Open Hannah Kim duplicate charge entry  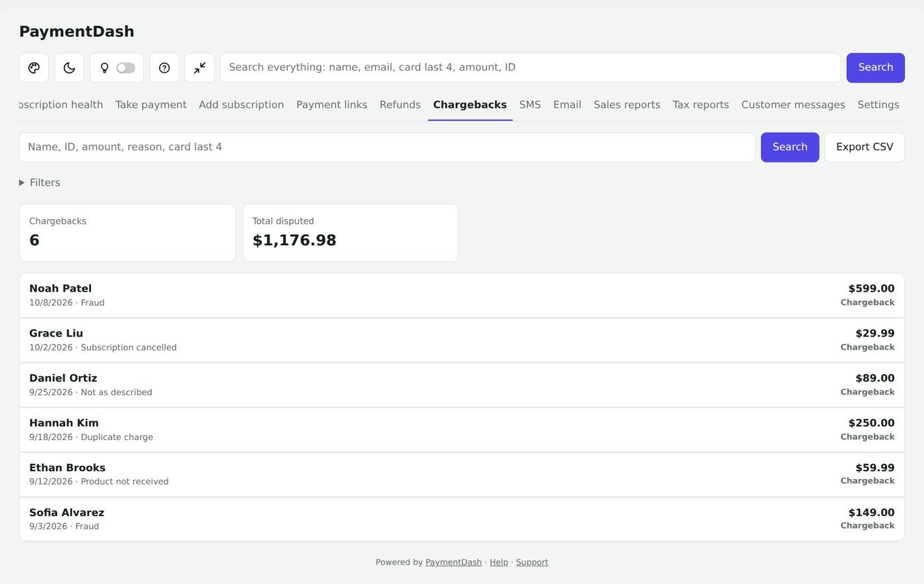click(462, 430)
